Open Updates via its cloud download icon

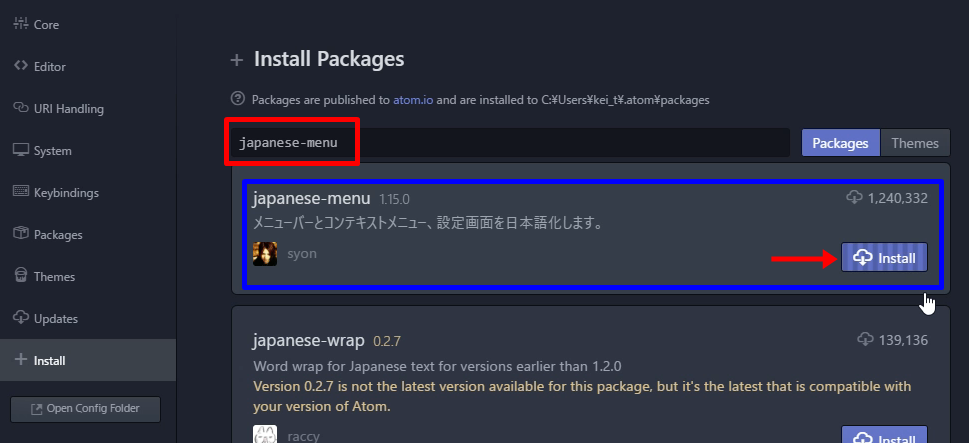coord(21,318)
